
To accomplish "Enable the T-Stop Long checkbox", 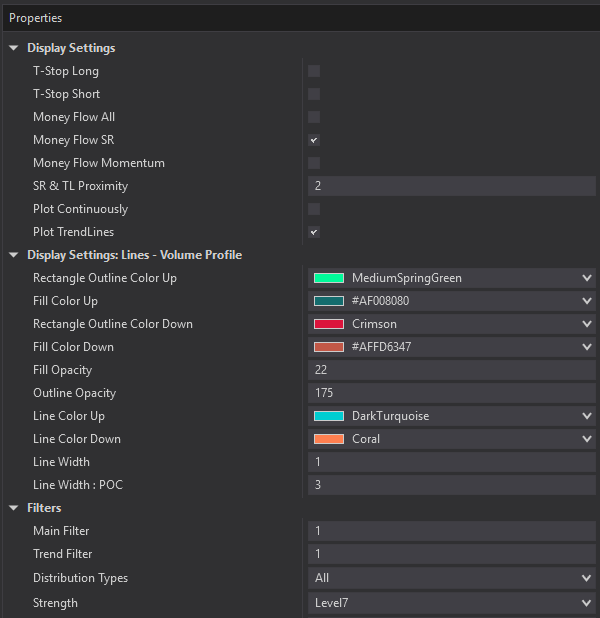I will (x=314, y=71).
